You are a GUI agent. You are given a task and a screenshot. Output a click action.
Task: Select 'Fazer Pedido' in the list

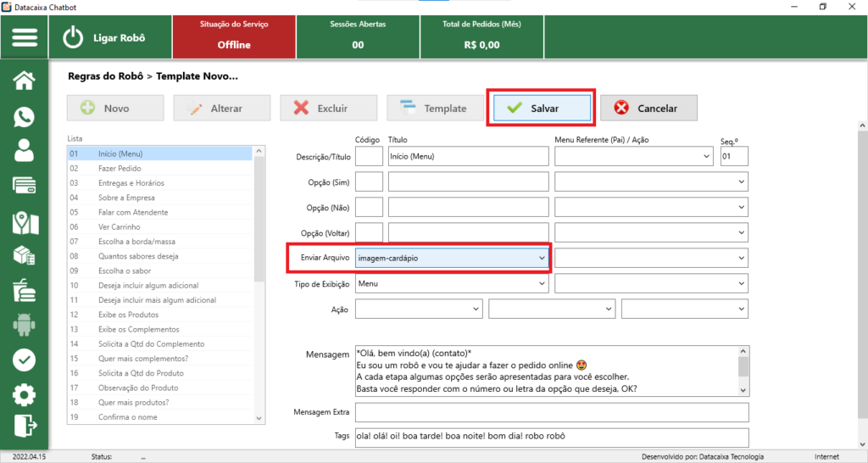119,169
